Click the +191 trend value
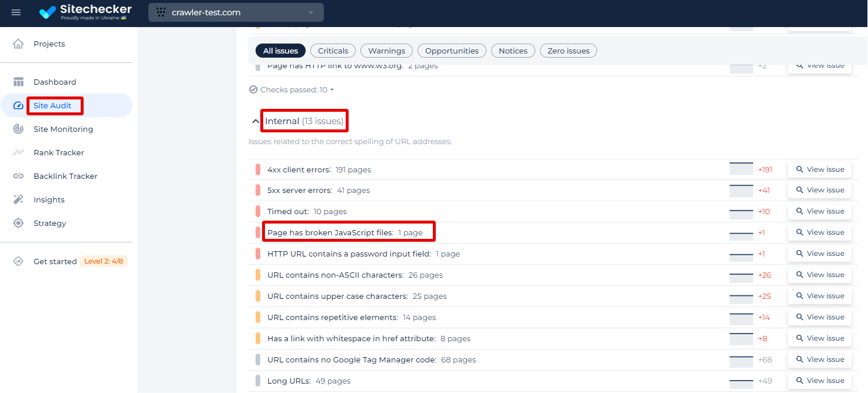Image resolution: width=868 pixels, height=393 pixels. tap(765, 169)
